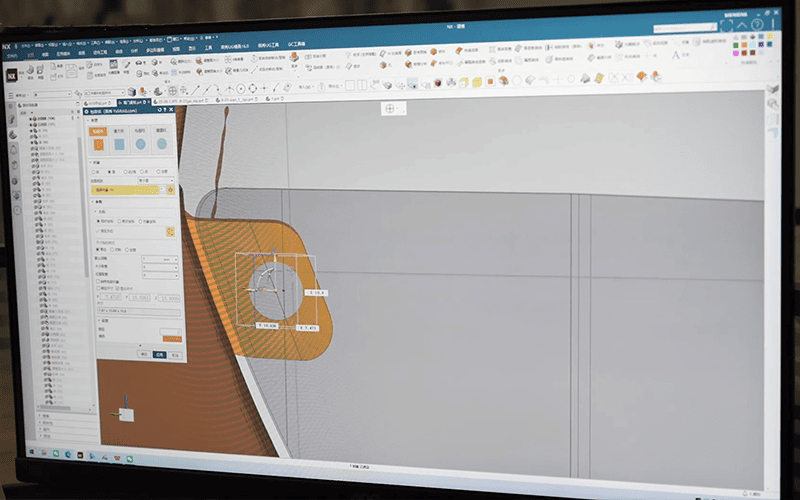
Task: Select the last object type radio button
Action: (158, 171)
